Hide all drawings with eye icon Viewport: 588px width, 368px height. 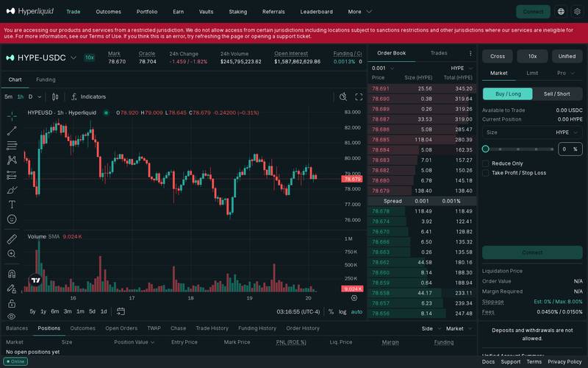pyautogui.click(x=12, y=316)
